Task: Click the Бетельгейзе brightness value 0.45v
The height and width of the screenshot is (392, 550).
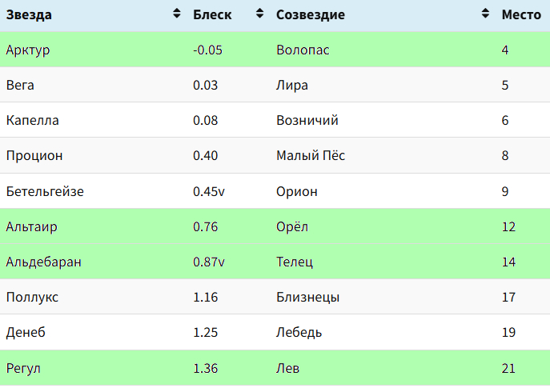Action: pos(209,191)
